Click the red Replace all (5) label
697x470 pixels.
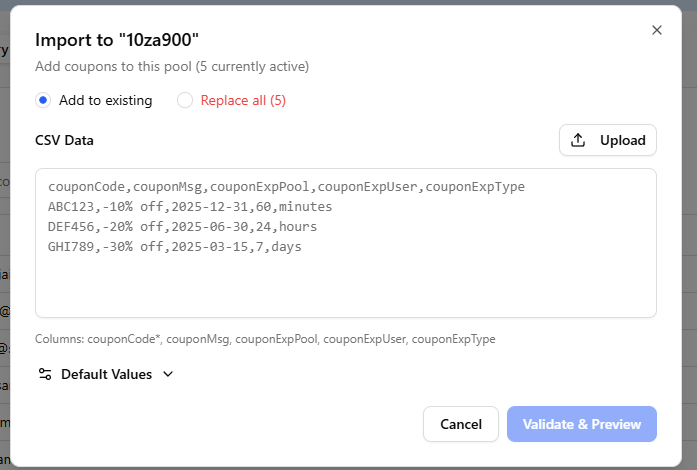[243, 100]
